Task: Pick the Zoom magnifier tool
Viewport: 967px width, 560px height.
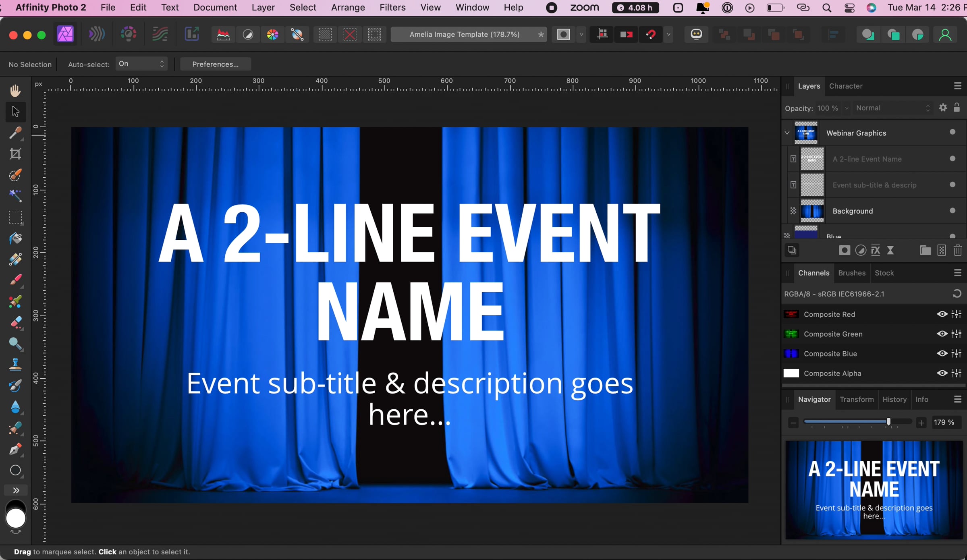Action: click(x=15, y=343)
